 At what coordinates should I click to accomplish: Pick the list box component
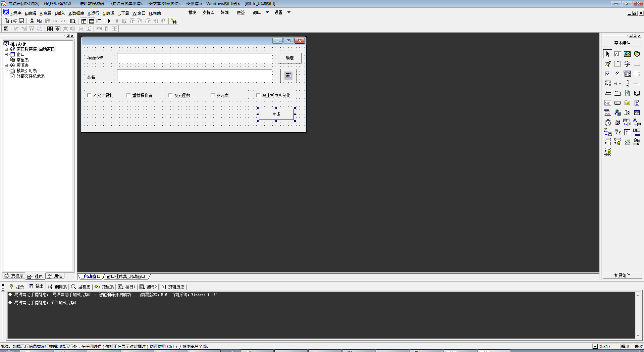(x=637, y=74)
